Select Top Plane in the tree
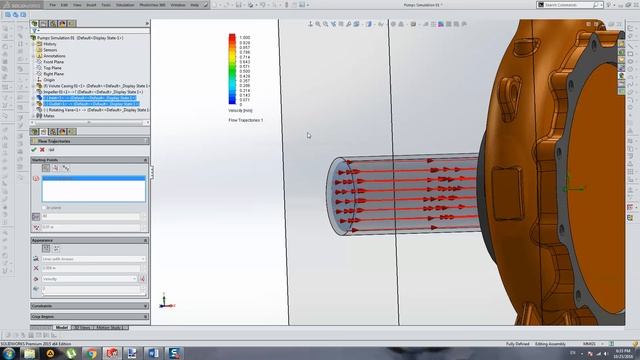640x360 pixels. tap(52, 68)
